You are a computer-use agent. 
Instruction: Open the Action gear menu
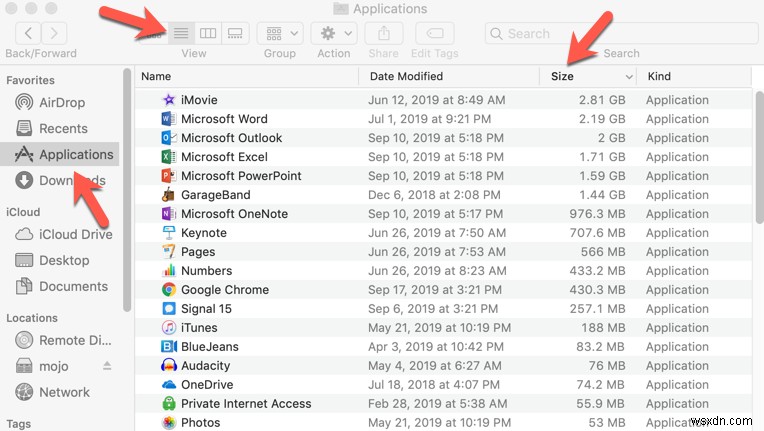coord(334,33)
